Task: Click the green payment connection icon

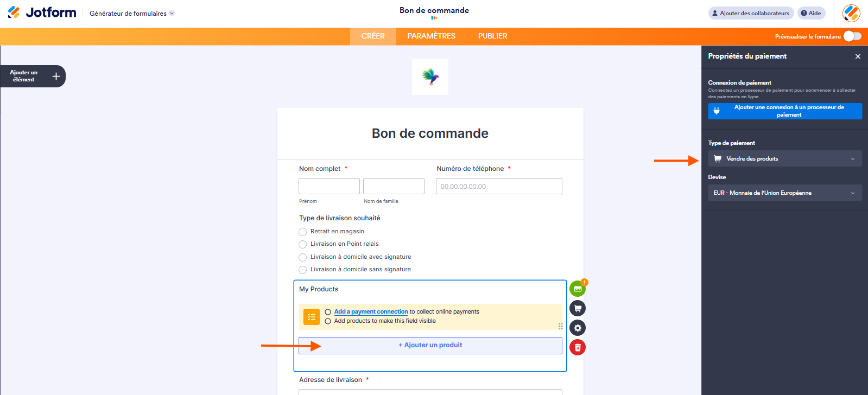Action: pyautogui.click(x=578, y=288)
